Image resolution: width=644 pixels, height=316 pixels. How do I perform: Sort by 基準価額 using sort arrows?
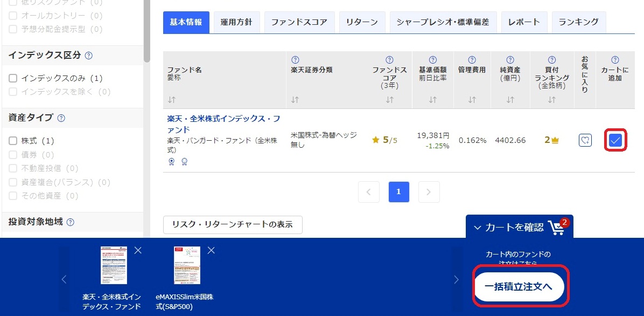point(432,100)
